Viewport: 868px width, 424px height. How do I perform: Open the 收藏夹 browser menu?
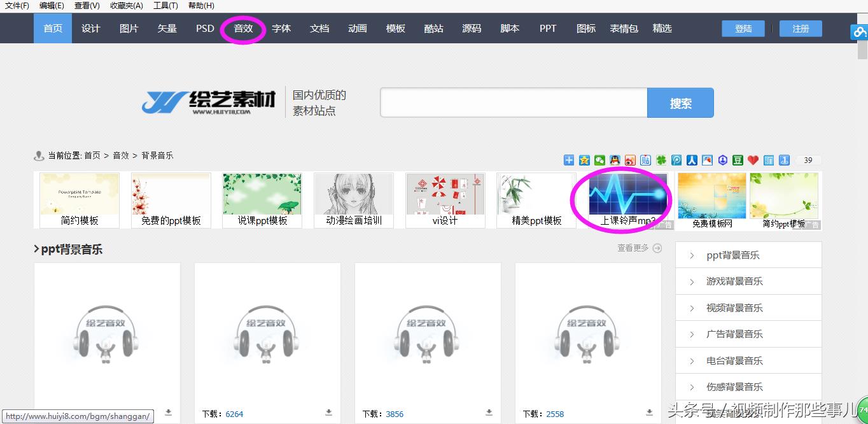coord(126,6)
